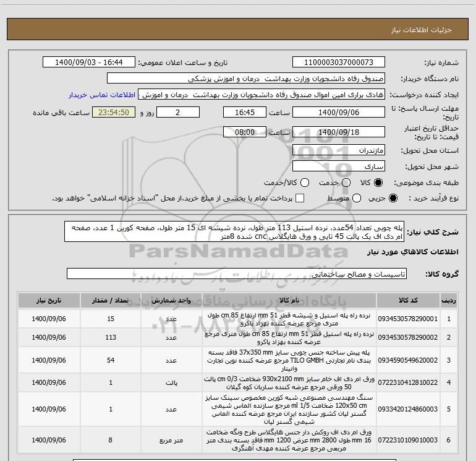
Task: Click the goods group field تاسیسات و مصالح ساختمانی
Action: pyautogui.click(x=237, y=274)
